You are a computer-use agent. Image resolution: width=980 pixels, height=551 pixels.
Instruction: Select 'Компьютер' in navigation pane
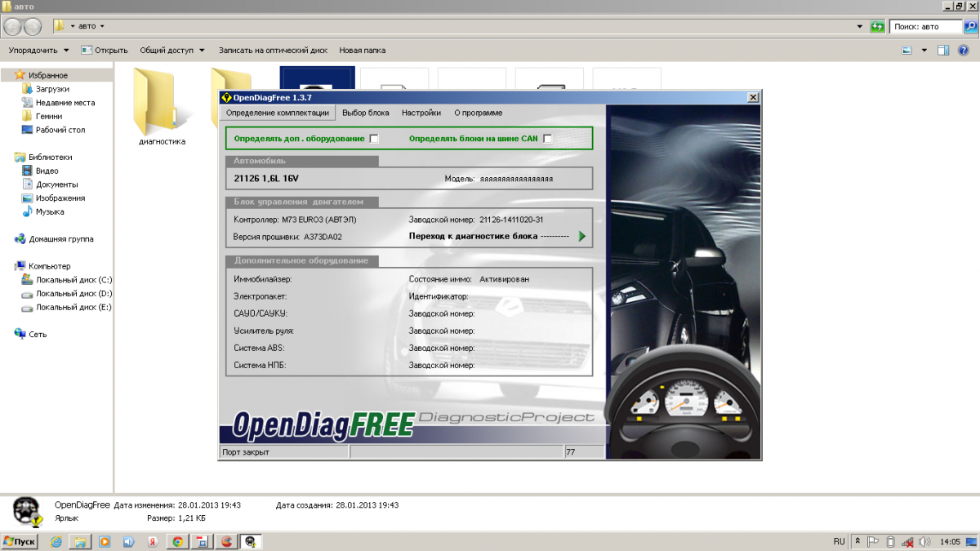coord(50,266)
